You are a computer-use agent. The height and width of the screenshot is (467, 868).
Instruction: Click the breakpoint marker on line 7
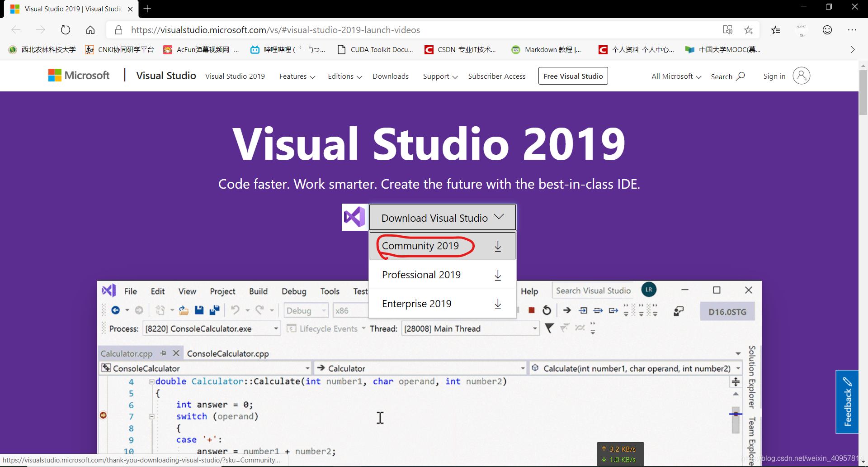[x=103, y=415]
